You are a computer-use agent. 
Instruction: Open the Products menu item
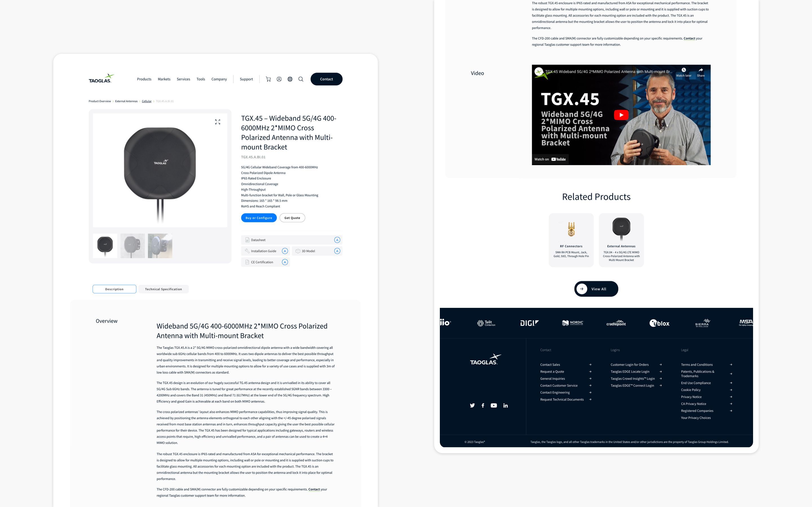click(144, 79)
